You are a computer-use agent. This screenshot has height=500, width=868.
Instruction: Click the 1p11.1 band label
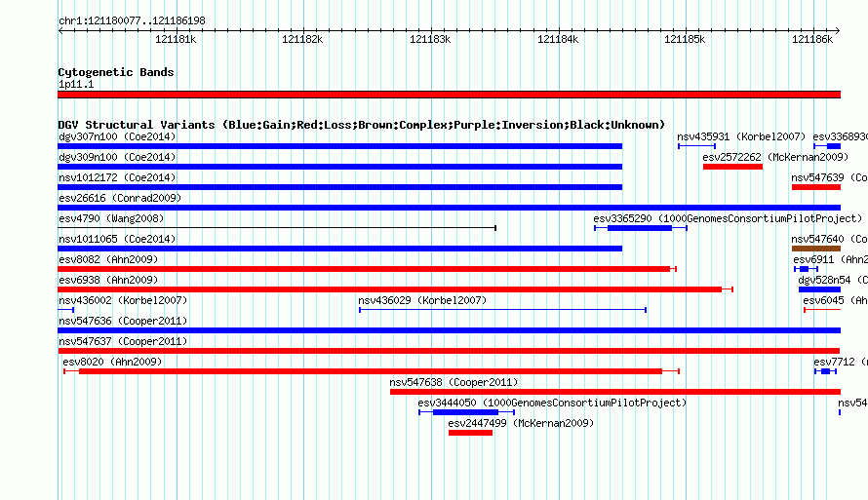pos(76,84)
